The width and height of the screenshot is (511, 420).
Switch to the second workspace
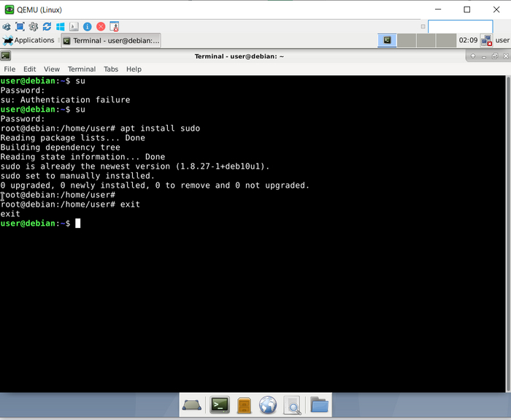[x=407, y=40]
